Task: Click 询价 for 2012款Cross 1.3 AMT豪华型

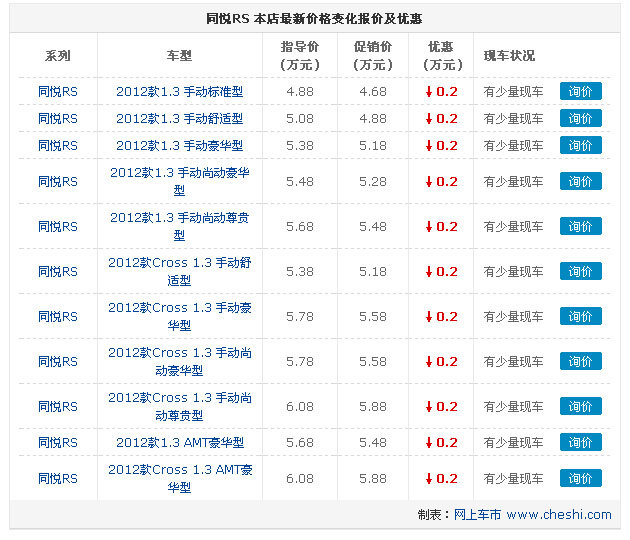Action: 581,478
